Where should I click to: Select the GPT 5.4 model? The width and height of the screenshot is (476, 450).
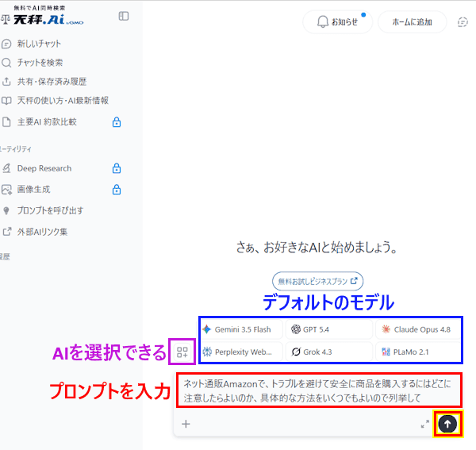(x=328, y=329)
